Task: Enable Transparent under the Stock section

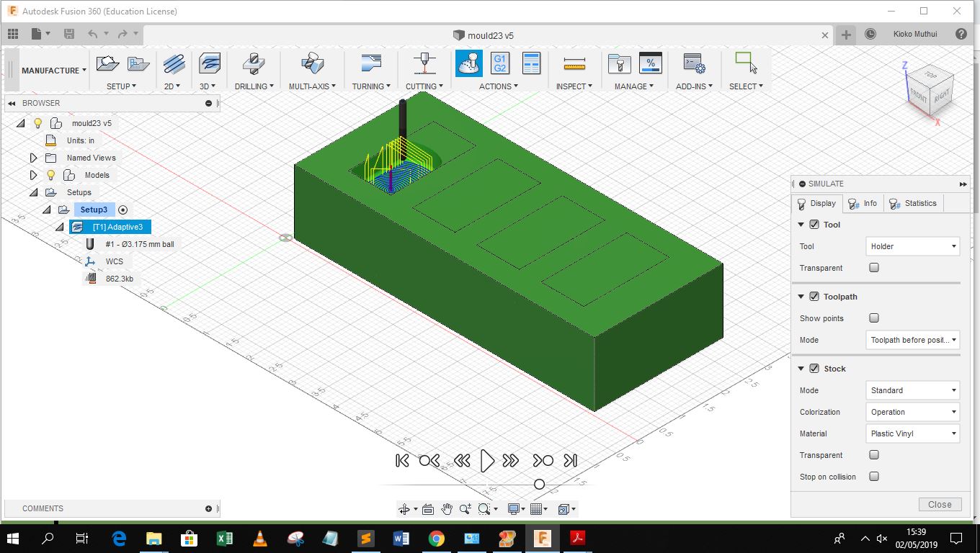Action: [874, 455]
